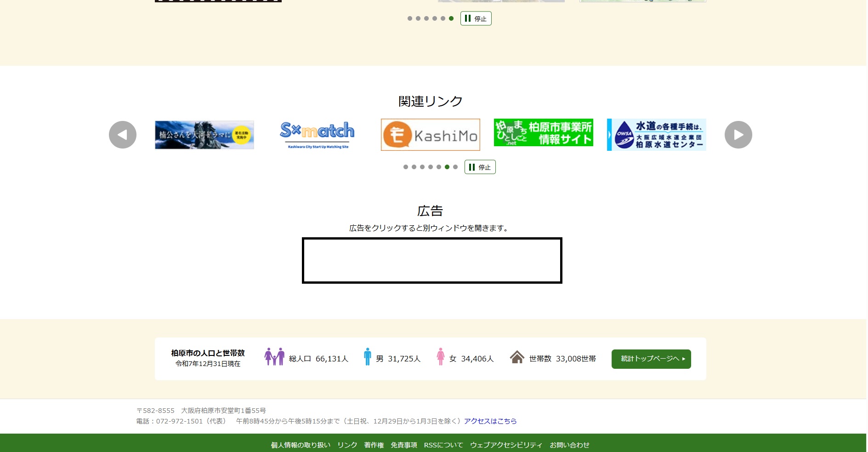Select the last dot of related links carousel
This screenshot has width=868, height=452.
pos(455,167)
